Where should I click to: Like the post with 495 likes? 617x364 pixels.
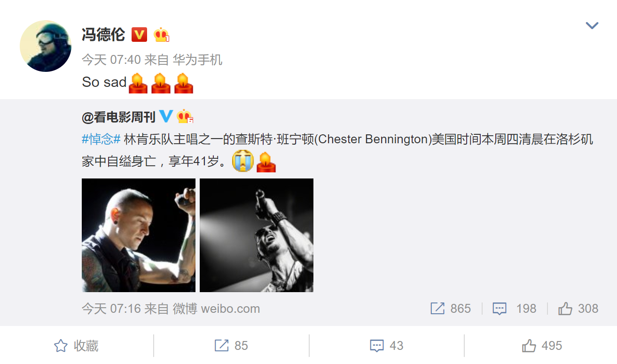click(x=542, y=346)
